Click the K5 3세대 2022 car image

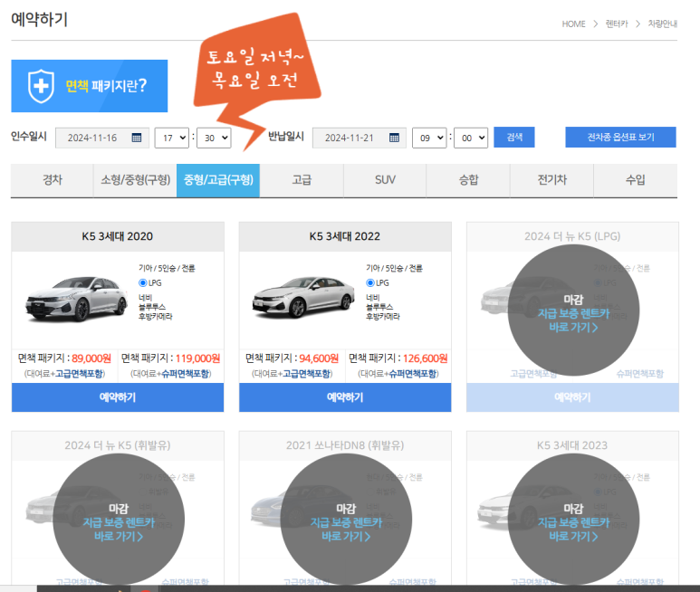click(303, 297)
